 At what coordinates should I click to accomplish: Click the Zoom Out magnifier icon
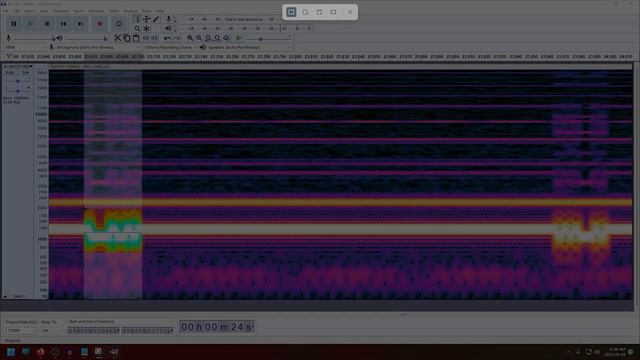(x=199, y=38)
